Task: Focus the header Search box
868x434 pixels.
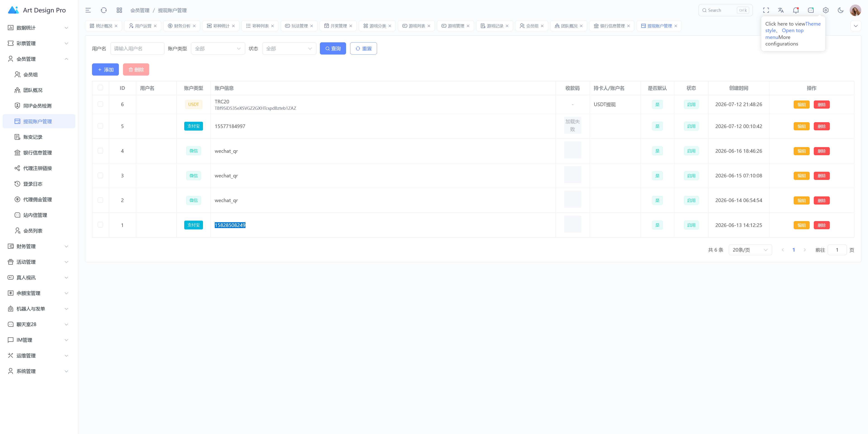Action: pyautogui.click(x=725, y=10)
